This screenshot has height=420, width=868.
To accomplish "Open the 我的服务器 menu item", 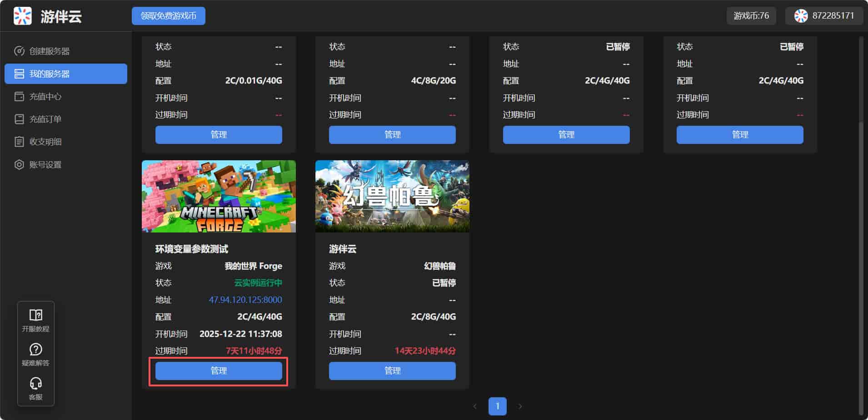I will [x=66, y=74].
